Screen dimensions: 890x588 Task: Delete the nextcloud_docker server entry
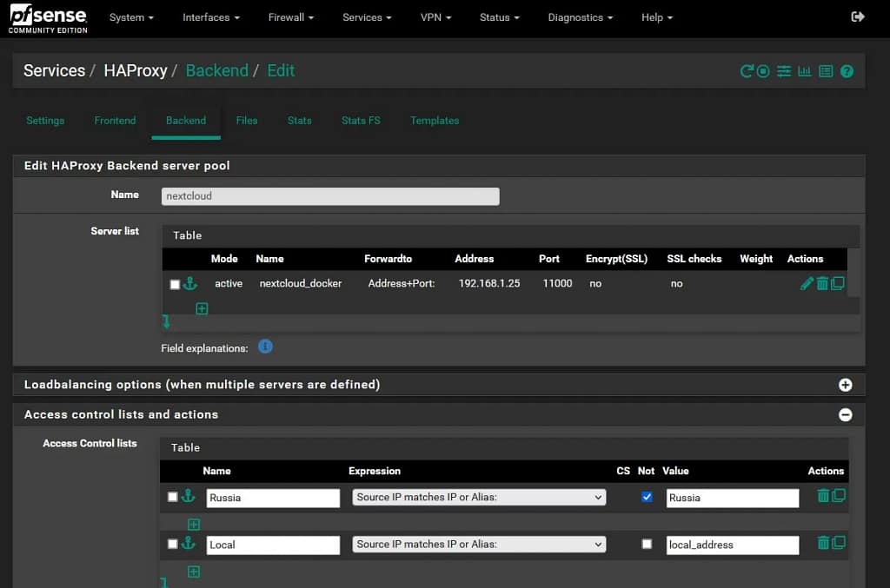[x=822, y=283]
